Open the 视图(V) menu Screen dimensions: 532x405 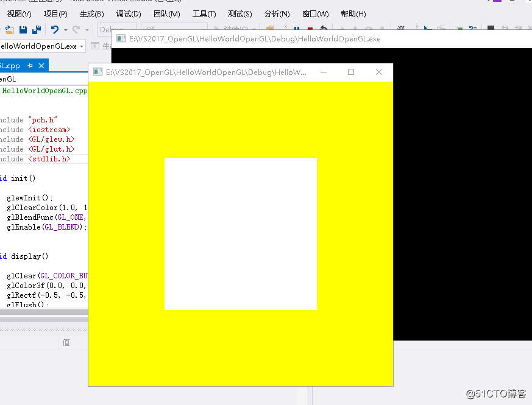[20, 14]
